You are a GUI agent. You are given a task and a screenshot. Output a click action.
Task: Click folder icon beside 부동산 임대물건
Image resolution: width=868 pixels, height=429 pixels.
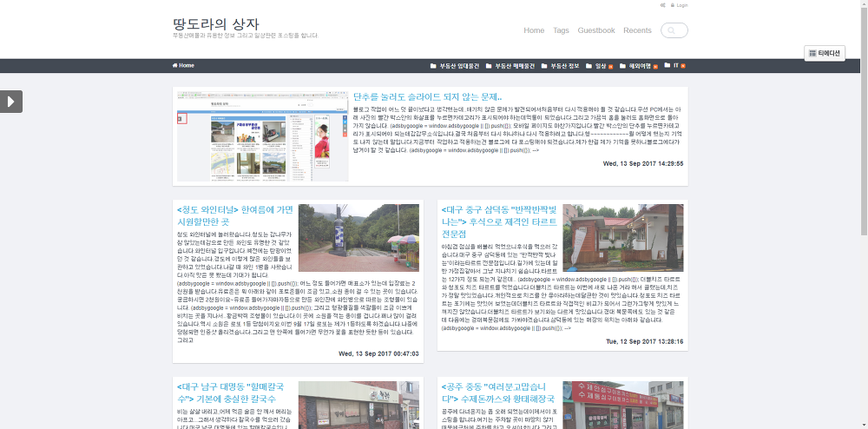(433, 66)
